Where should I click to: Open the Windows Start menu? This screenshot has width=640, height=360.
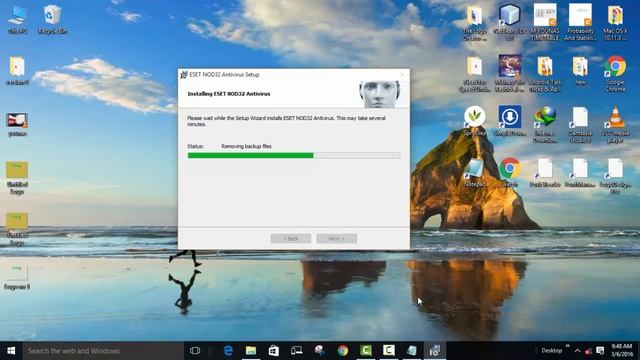point(11,351)
